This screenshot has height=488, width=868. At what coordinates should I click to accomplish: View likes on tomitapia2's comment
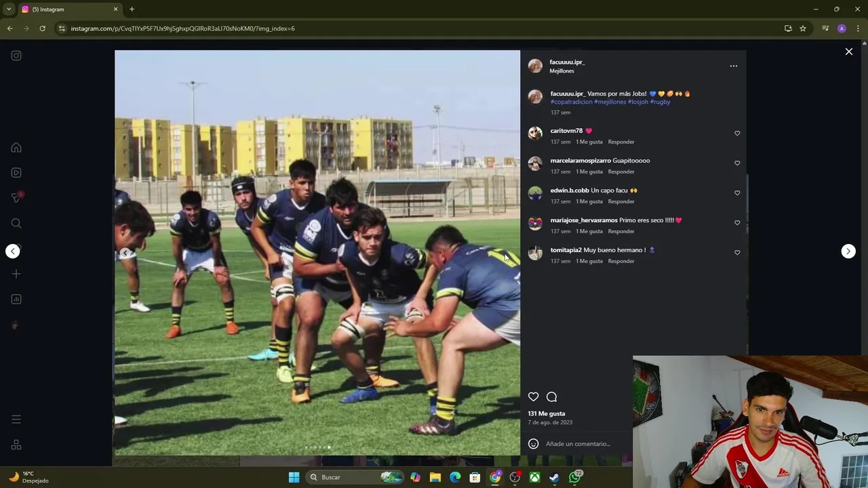click(589, 262)
